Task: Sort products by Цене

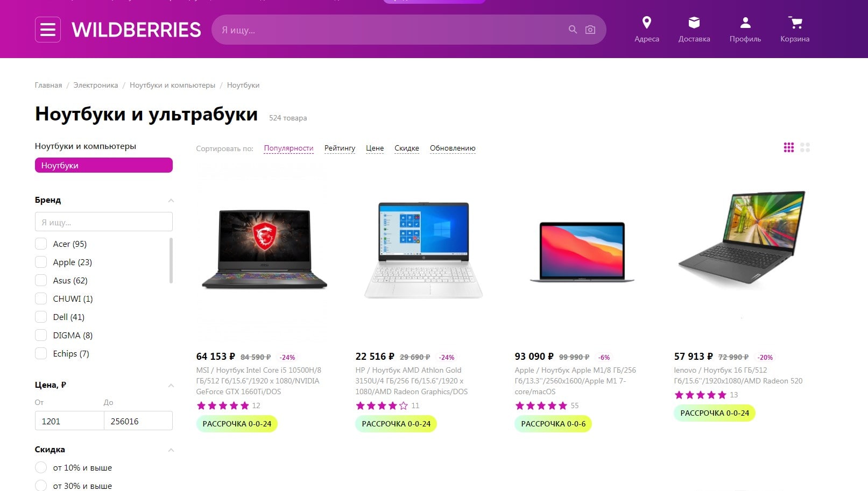Action: (375, 148)
